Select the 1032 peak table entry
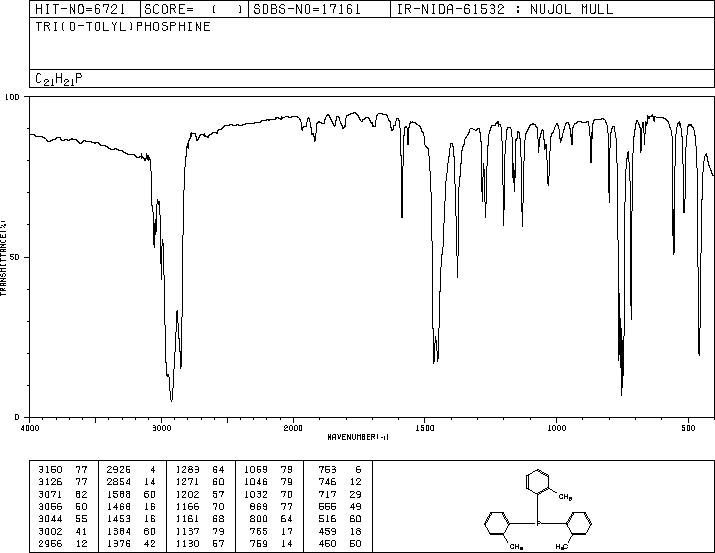This screenshot has width=715, height=553. click(x=269, y=494)
